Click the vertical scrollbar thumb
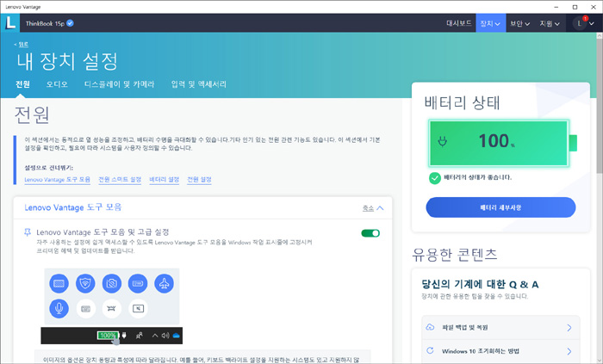Screen dimensions: 603x364 pyautogui.click(x=600, y=105)
